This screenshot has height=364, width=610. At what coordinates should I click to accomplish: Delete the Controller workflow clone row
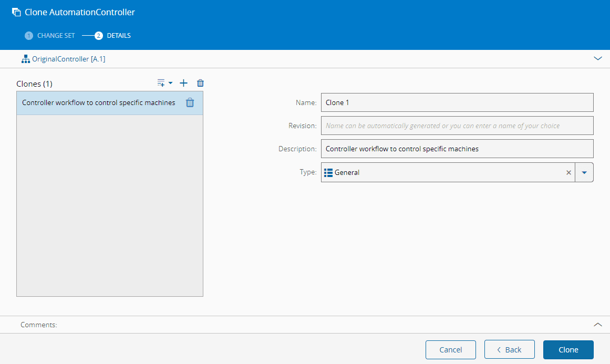(190, 103)
